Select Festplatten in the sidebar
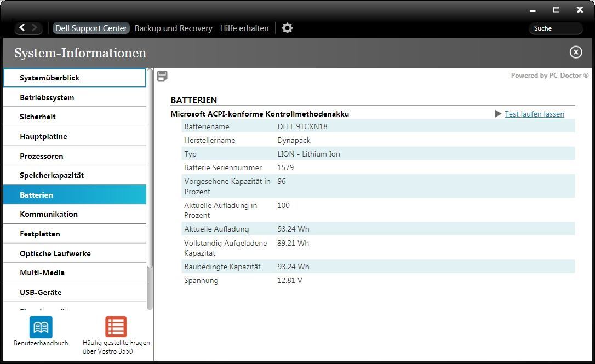Viewport: 595px width, 364px height. click(75, 234)
